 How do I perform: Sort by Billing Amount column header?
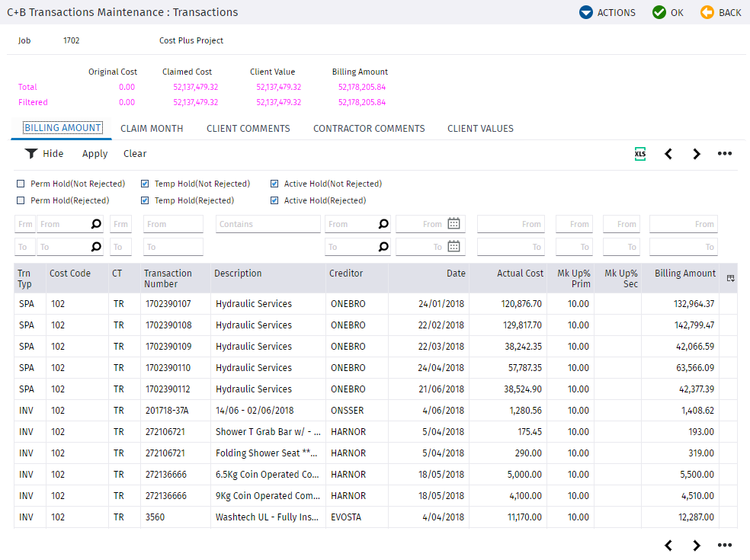[685, 274]
